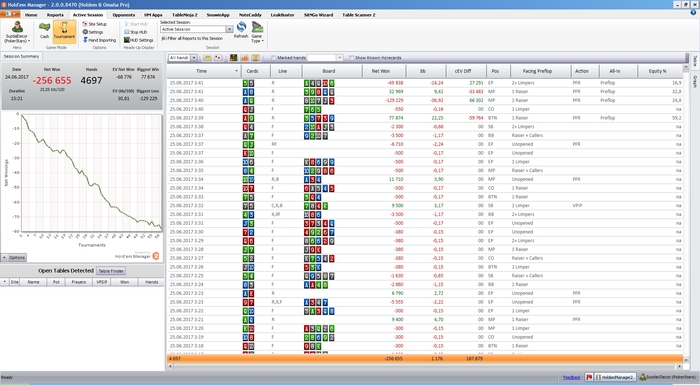Open the All hands filter dropdown

point(194,58)
